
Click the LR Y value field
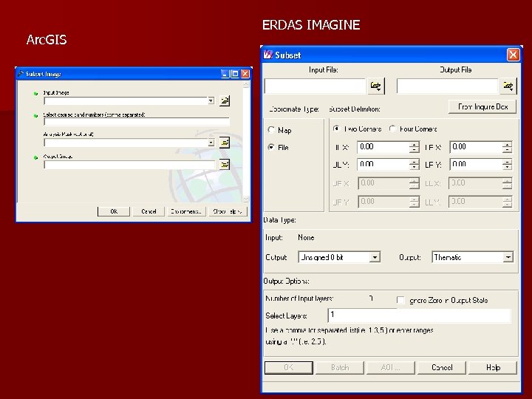(476, 165)
